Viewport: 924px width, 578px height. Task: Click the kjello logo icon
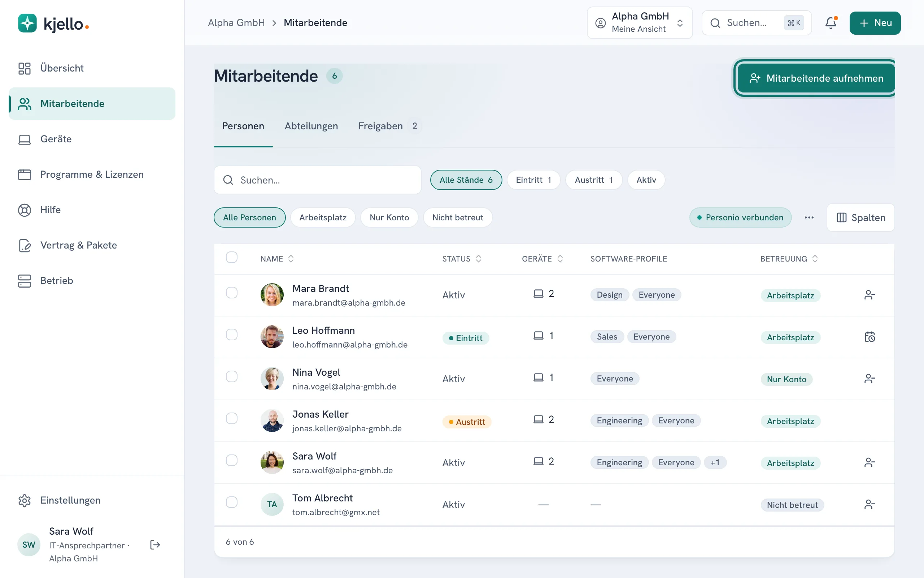click(x=27, y=23)
